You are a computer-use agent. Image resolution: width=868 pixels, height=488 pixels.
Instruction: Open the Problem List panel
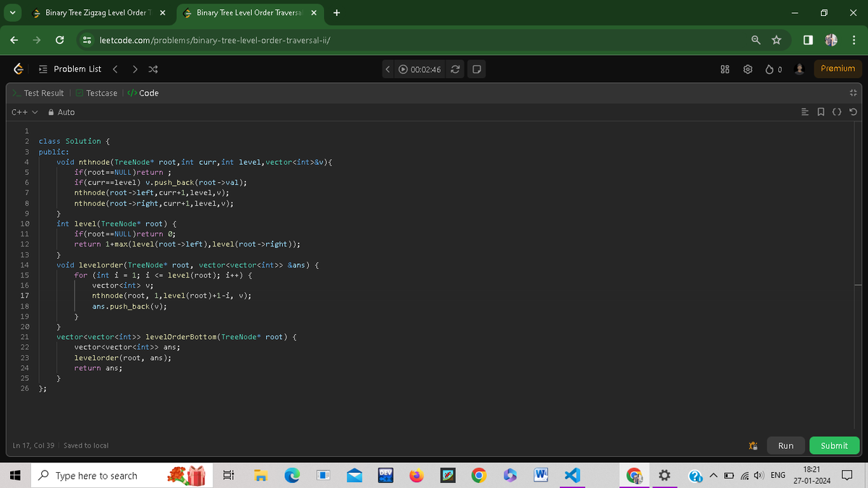[70, 69]
